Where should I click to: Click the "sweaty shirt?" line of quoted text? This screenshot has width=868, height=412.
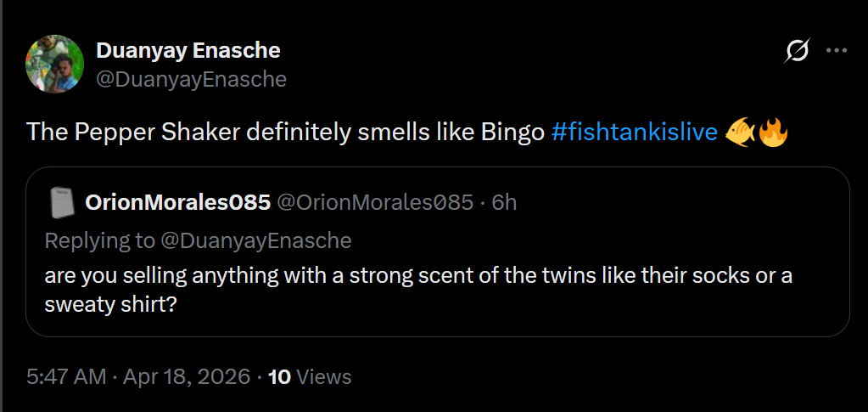(110, 305)
